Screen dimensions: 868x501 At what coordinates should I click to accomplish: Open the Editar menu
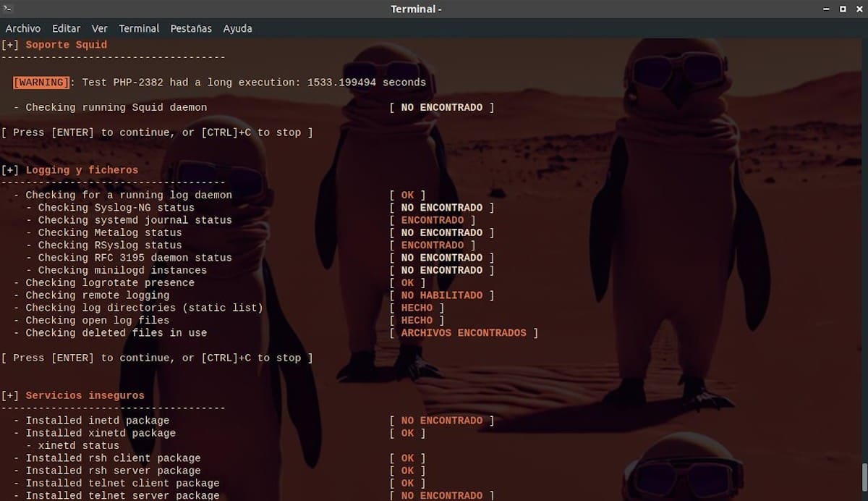66,28
